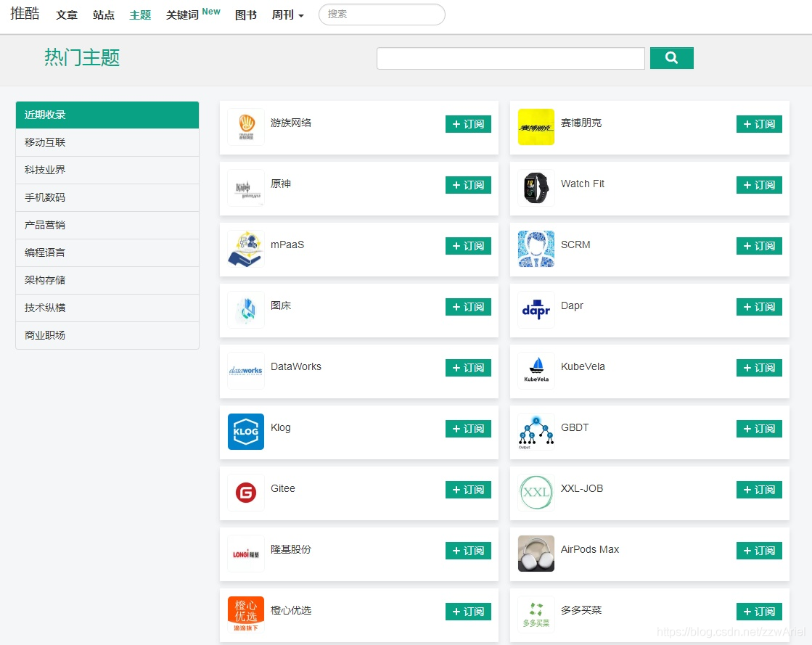Open the 科技业界 category
Viewport: 812px width, 645px height.
click(x=107, y=170)
